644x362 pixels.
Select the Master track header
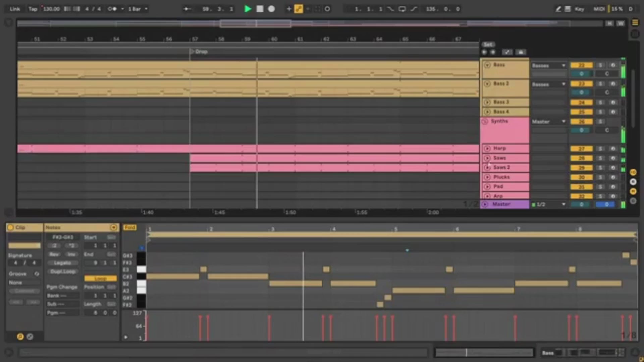(x=505, y=204)
